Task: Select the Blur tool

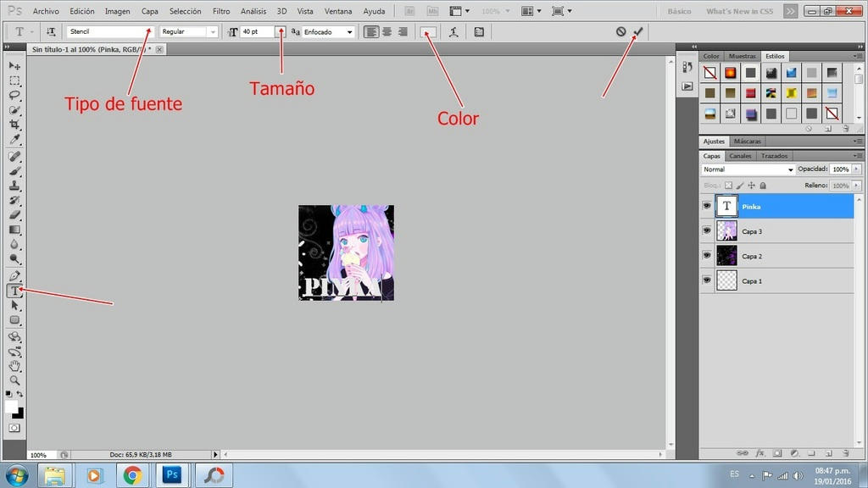Action: [x=14, y=244]
